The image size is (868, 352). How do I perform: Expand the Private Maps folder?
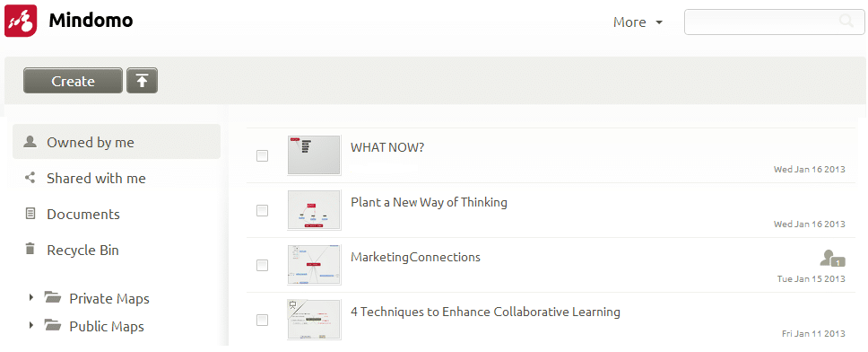[x=31, y=298]
